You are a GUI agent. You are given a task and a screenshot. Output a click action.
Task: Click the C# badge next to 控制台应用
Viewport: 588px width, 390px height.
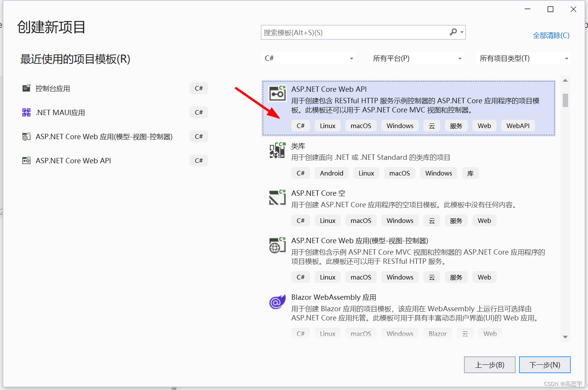tap(199, 88)
